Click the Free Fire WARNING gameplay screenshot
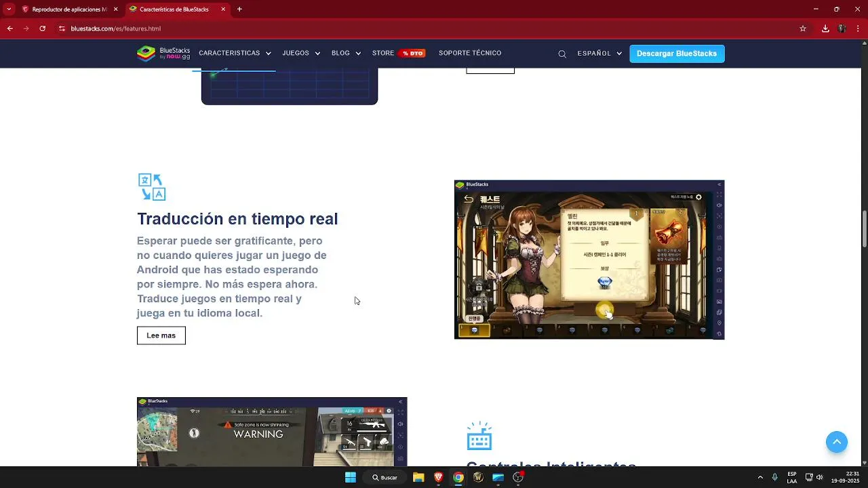868x488 pixels. tap(272, 432)
